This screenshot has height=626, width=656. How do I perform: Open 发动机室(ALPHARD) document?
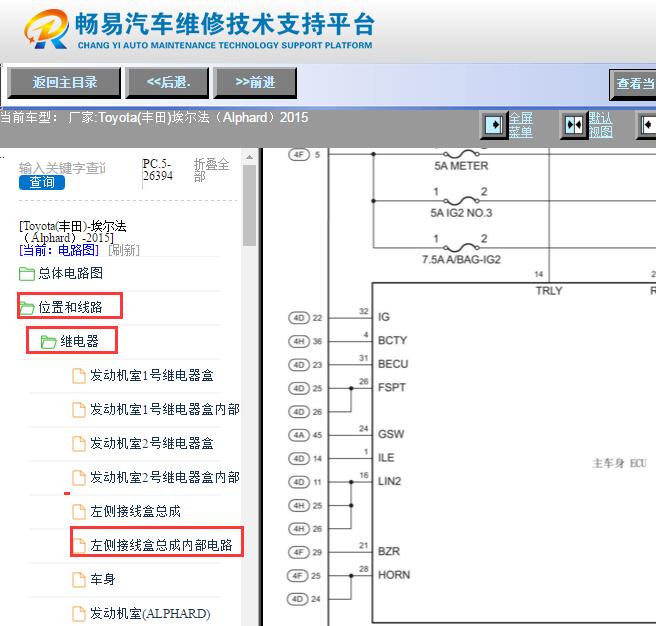click(x=150, y=613)
